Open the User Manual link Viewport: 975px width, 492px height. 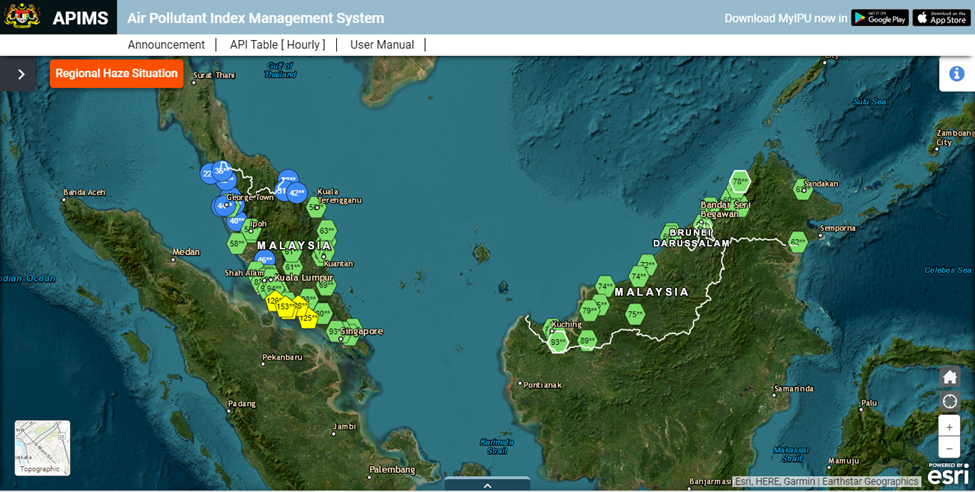pos(382,45)
